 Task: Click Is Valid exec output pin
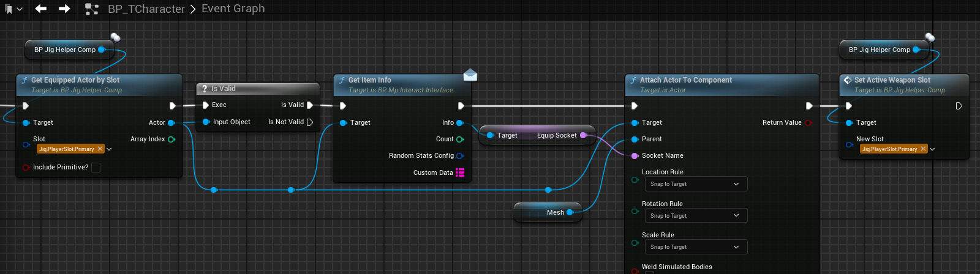pyautogui.click(x=310, y=105)
